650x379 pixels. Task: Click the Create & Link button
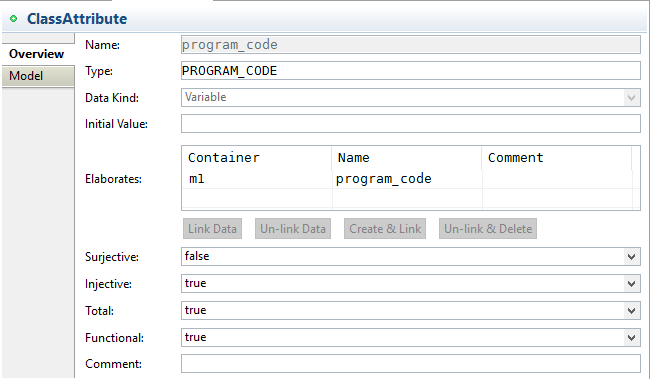pyautogui.click(x=385, y=229)
